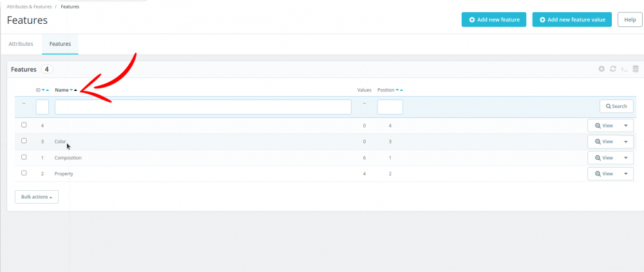Expand the dropdown arrow beside View for Color
Viewport: 644px width, 272px height.
click(626, 141)
